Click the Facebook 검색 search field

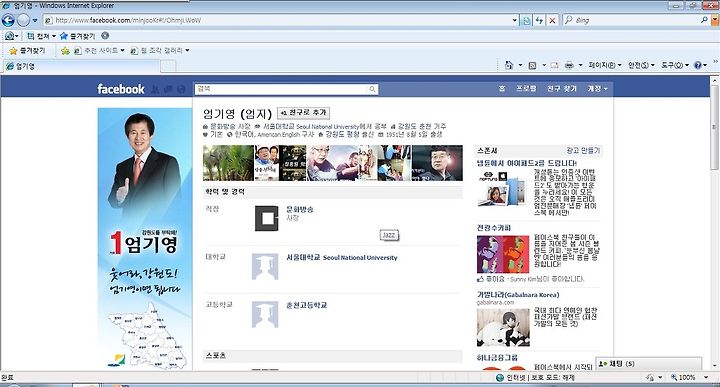coord(281,89)
